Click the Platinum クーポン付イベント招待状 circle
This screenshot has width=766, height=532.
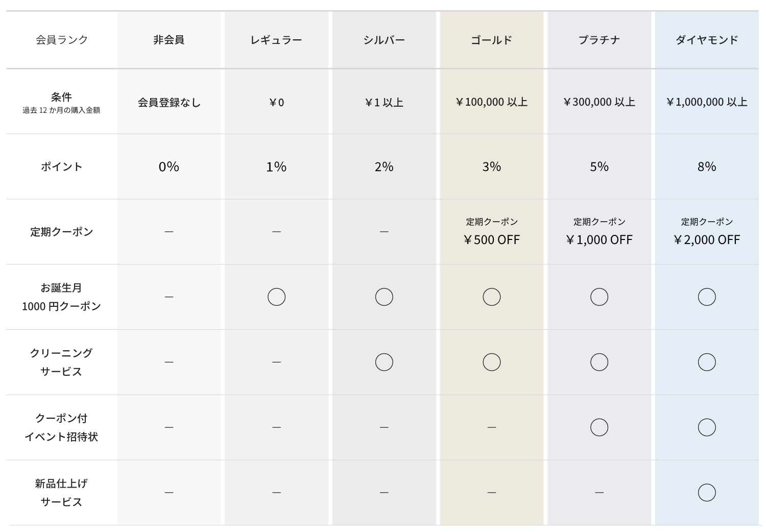coord(599,427)
